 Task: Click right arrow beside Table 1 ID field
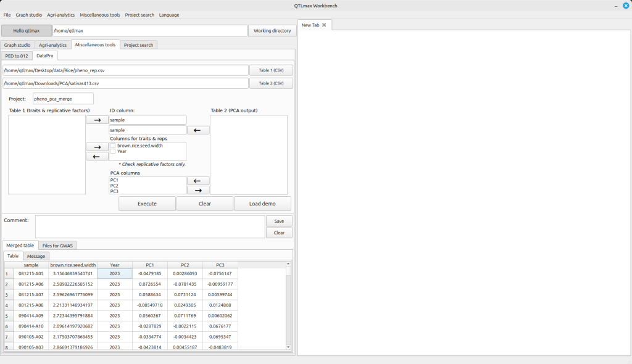click(x=97, y=120)
